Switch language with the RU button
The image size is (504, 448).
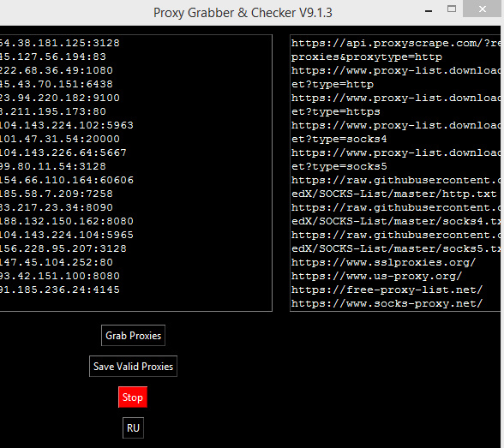[x=133, y=427]
